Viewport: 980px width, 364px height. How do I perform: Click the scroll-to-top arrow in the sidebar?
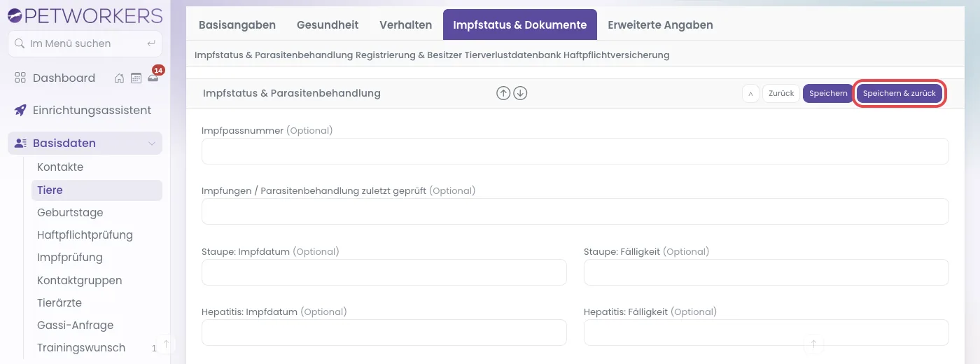tap(166, 344)
